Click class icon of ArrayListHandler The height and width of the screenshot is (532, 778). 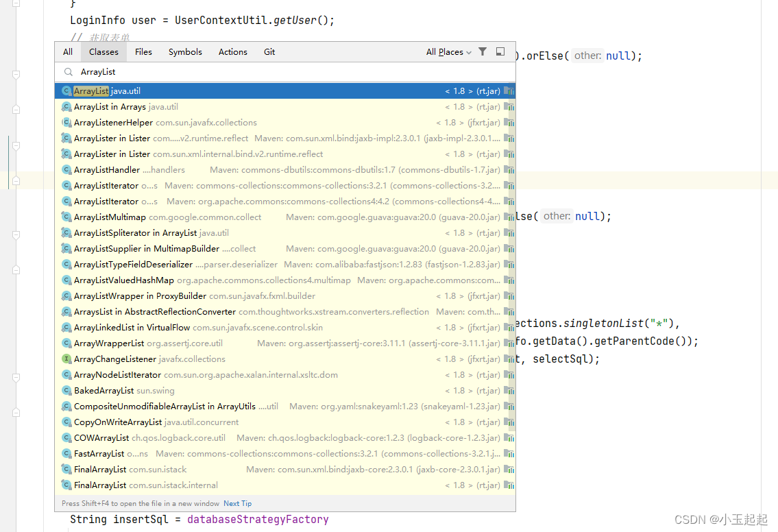click(x=66, y=170)
